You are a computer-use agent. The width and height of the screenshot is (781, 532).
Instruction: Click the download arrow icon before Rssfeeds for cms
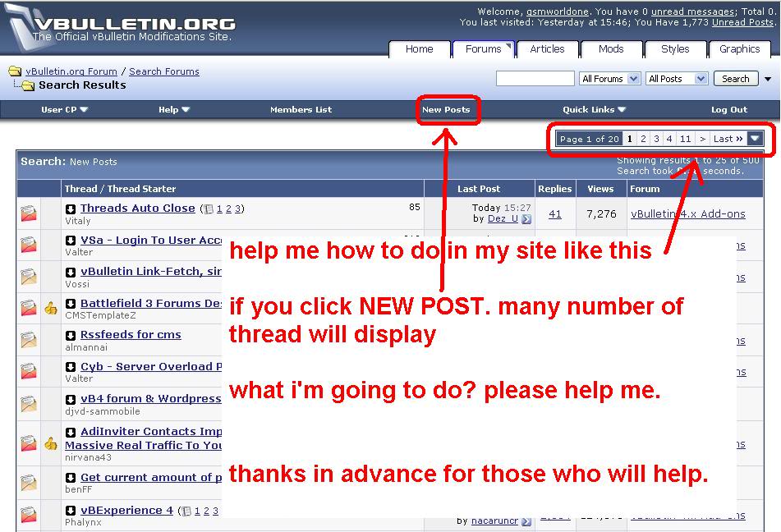point(71,335)
